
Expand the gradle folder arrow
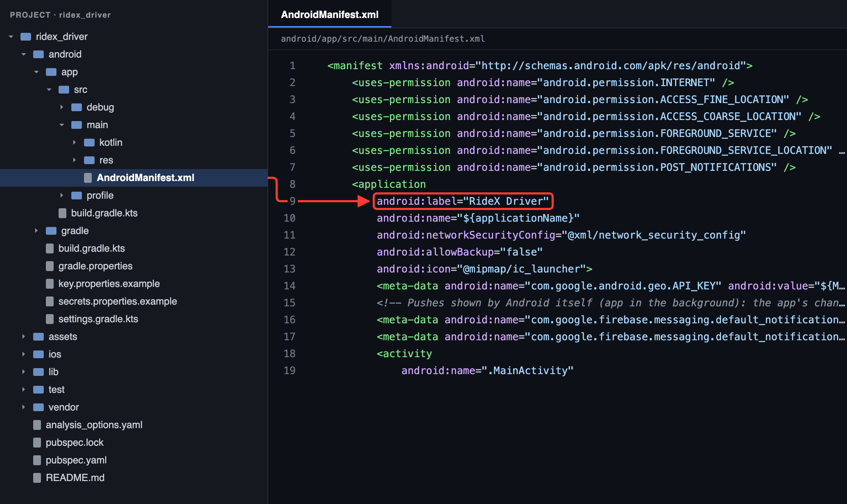[x=36, y=231]
